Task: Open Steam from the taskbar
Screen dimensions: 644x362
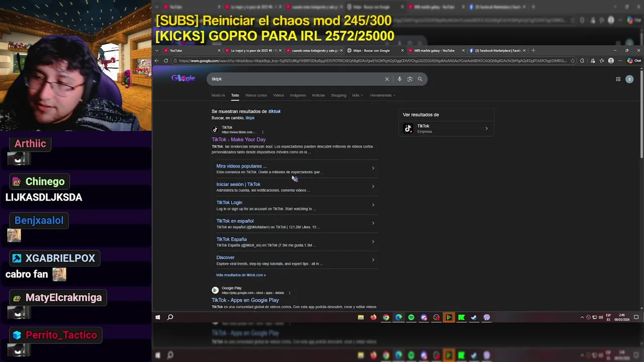Action: click(x=474, y=317)
